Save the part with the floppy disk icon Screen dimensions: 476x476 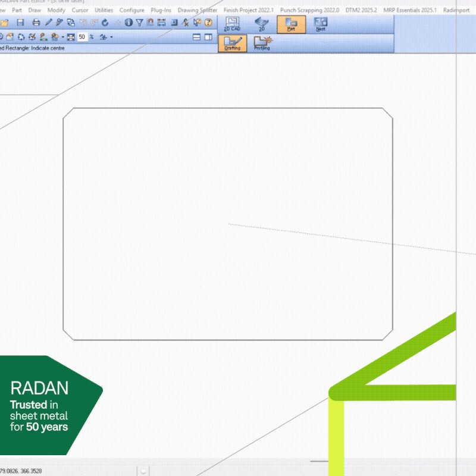coord(20,23)
